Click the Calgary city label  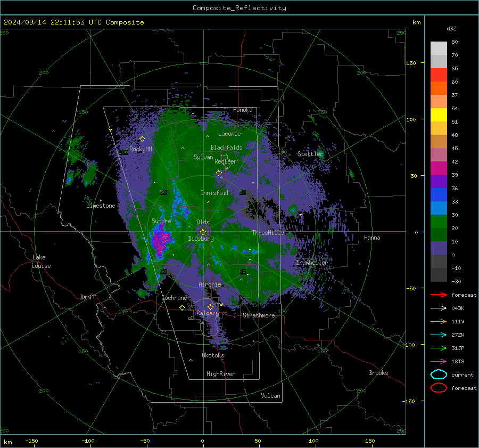[x=208, y=313]
